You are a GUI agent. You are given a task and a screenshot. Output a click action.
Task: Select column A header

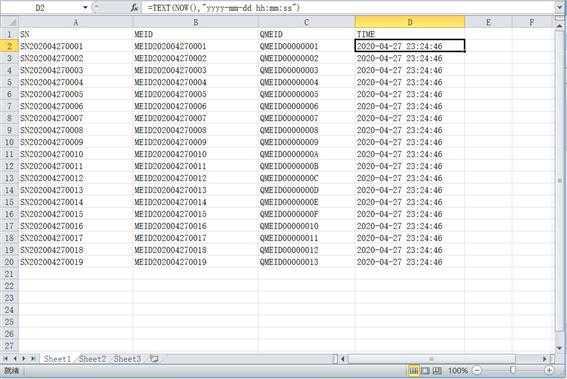coord(76,22)
